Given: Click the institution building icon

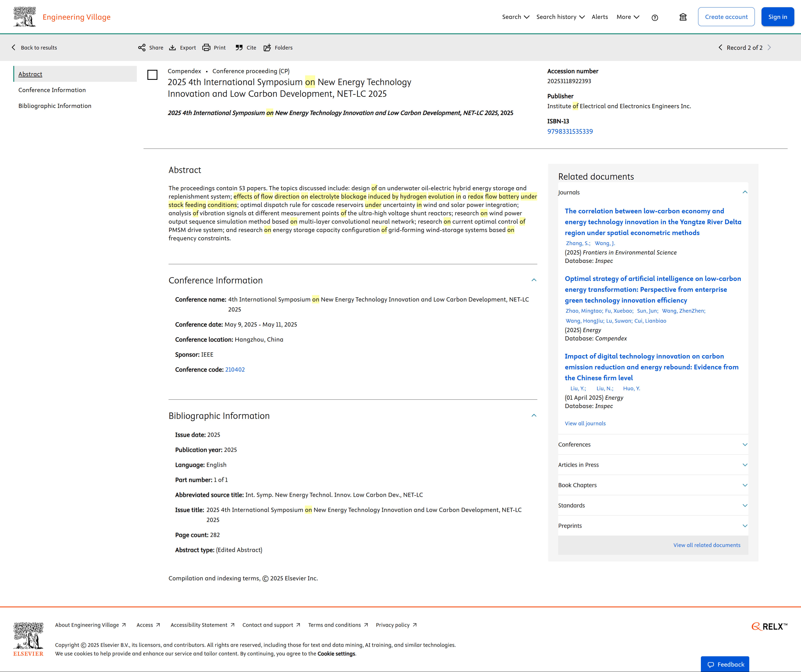Looking at the screenshot, I should coord(683,17).
